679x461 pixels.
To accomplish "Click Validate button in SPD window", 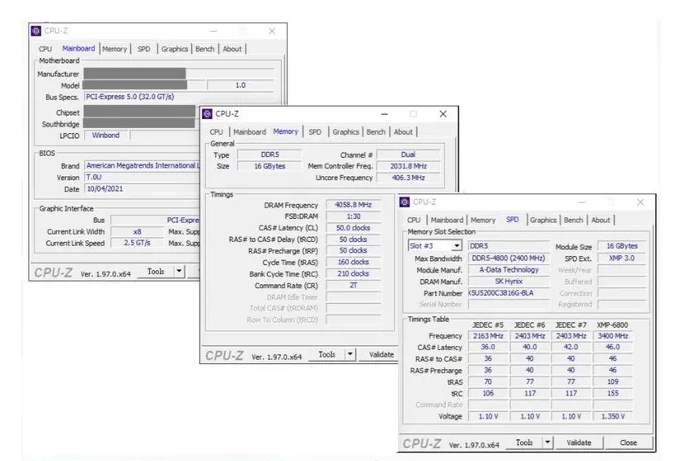I will [x=579, y=442].
